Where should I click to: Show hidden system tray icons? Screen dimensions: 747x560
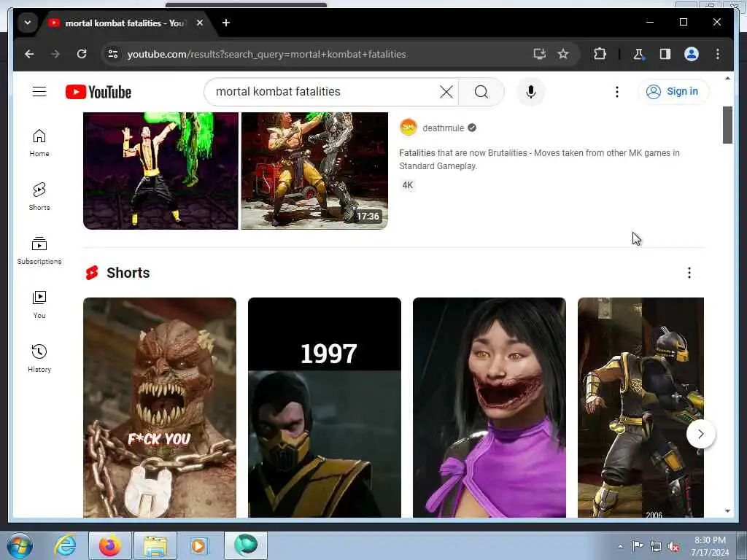pos(620,547)
